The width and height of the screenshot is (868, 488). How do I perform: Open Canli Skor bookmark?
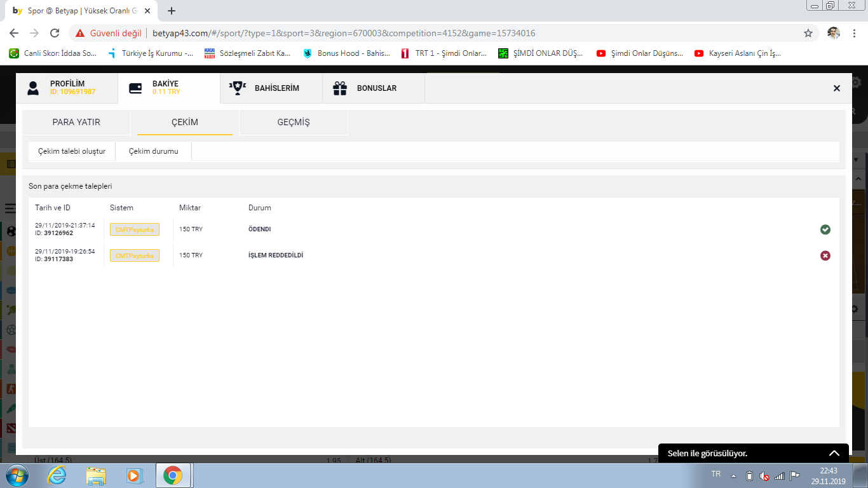[53, 53]
